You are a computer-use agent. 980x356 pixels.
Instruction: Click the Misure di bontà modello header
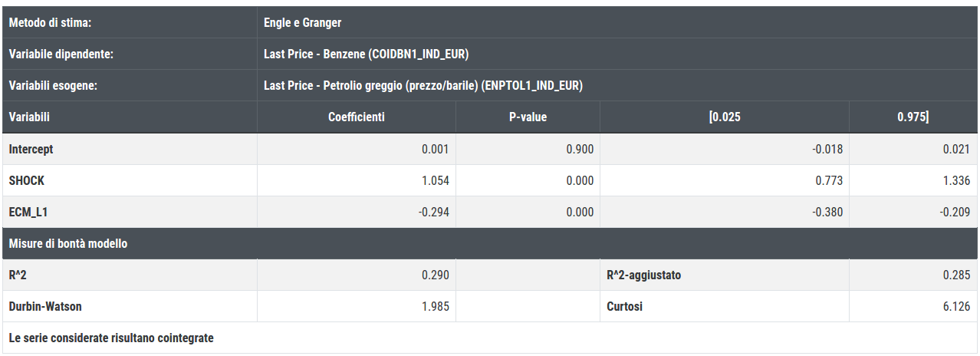pos(68,243)
